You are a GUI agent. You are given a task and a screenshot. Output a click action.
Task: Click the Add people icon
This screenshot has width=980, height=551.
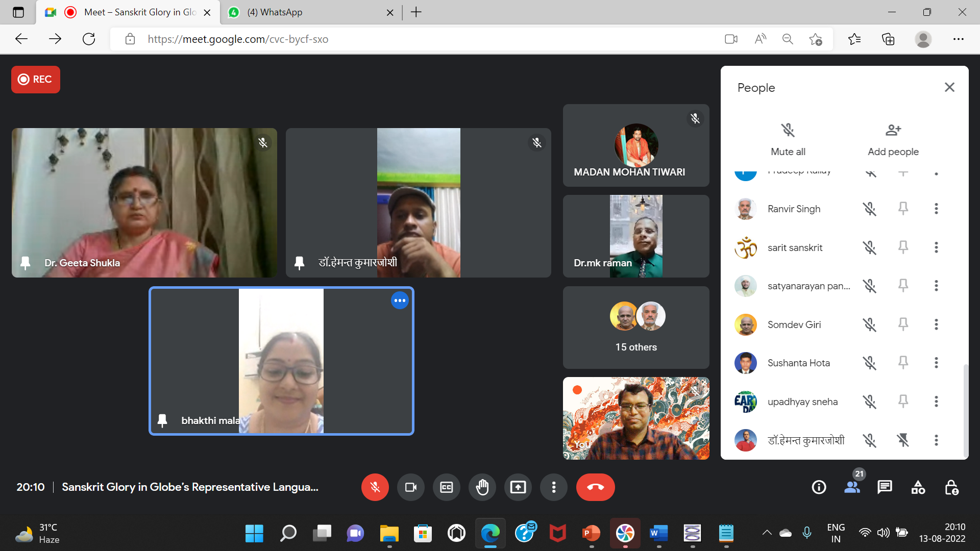893,131
